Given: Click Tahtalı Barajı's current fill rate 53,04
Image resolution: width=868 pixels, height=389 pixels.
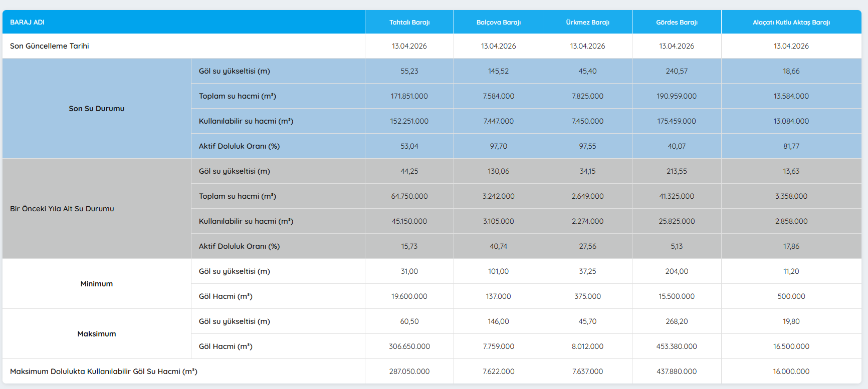Looking at the screenshot, I should tap(409, 146).
